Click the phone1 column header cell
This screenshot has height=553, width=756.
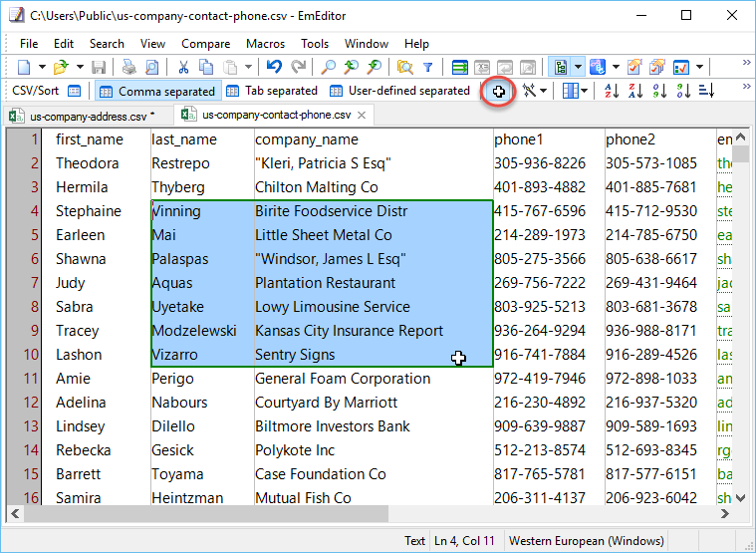[x=549, y=139]
